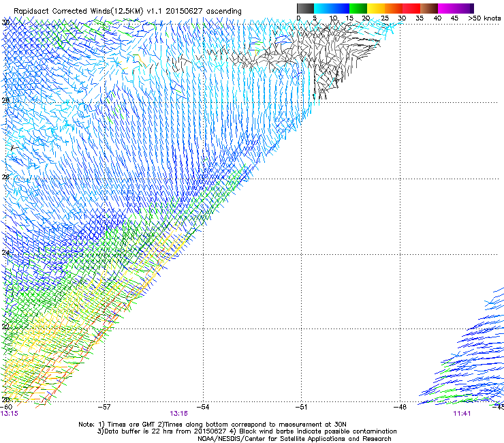Click the legend label '25' under the color bar
The height and width of the screenshot is (443, 504).
385,18
